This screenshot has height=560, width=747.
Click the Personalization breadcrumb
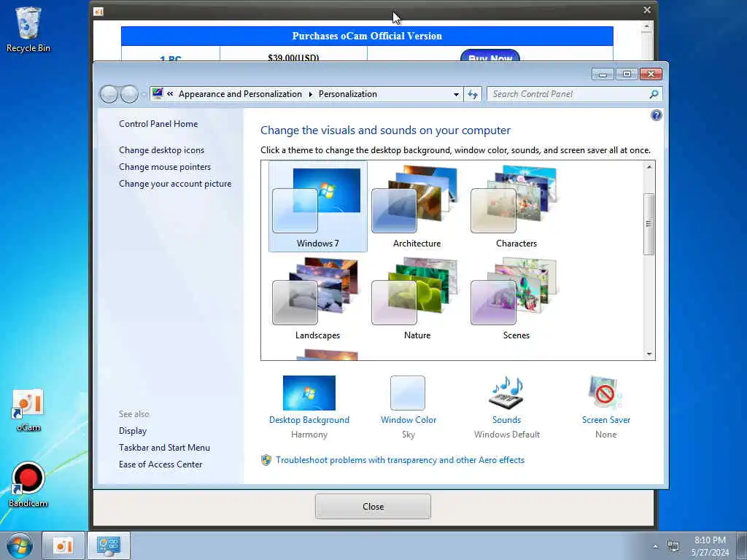coord(348,94)
